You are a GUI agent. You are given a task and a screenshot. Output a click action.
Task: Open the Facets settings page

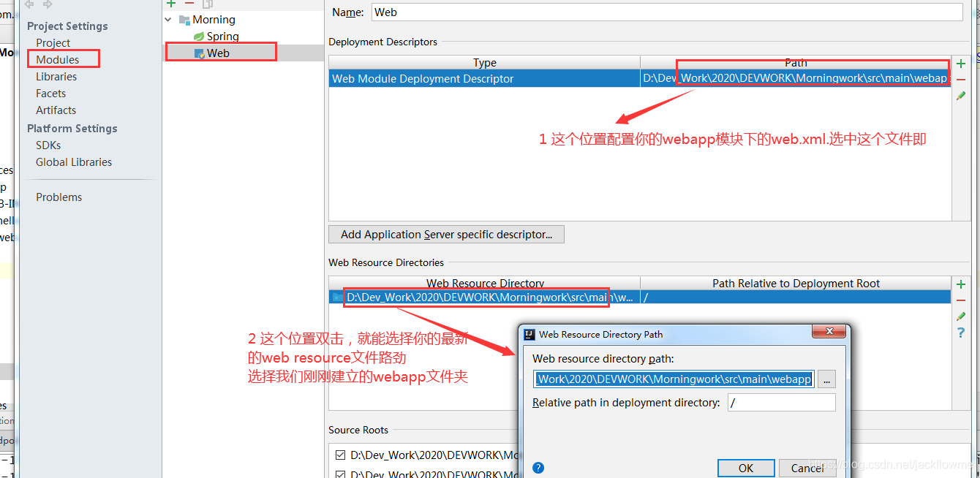click(x=51, y=93)
